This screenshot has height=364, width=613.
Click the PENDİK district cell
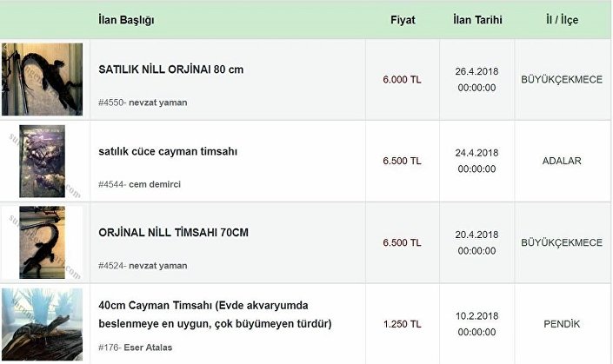tap(562, 324)
